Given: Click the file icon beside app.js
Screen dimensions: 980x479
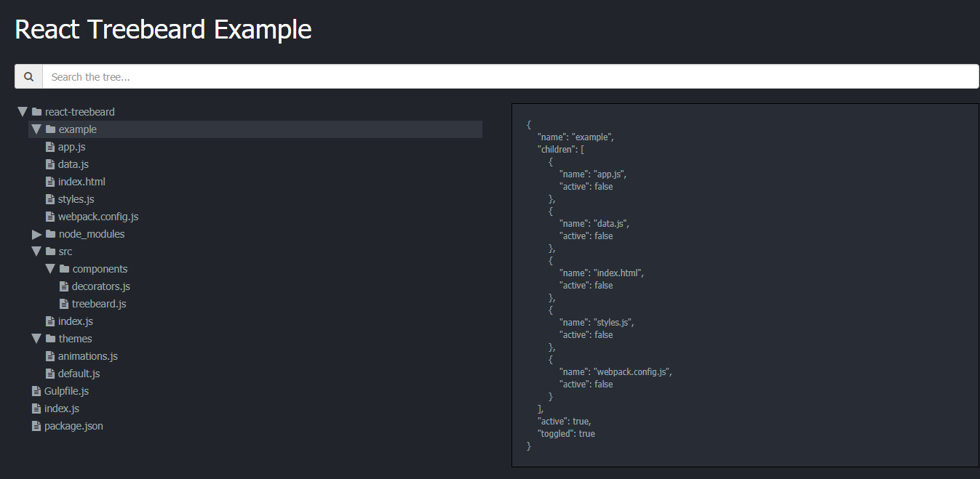Looking at the screenshot, I should point(49,146).
